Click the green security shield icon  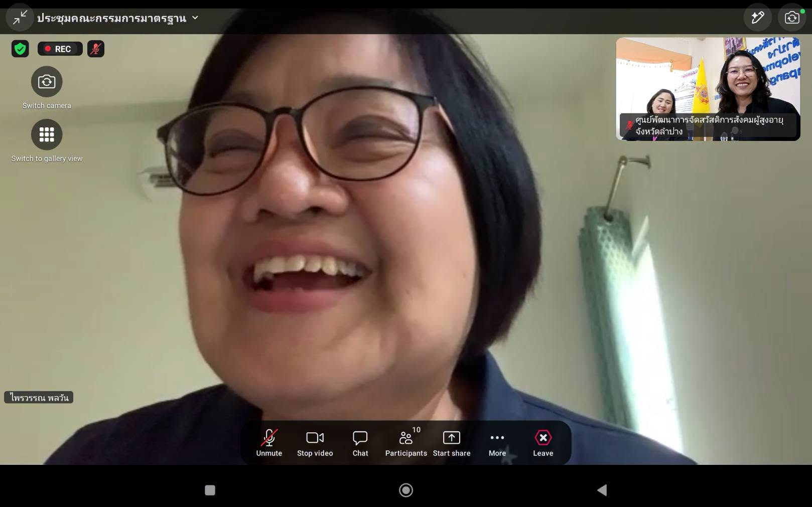coord(20,49)
